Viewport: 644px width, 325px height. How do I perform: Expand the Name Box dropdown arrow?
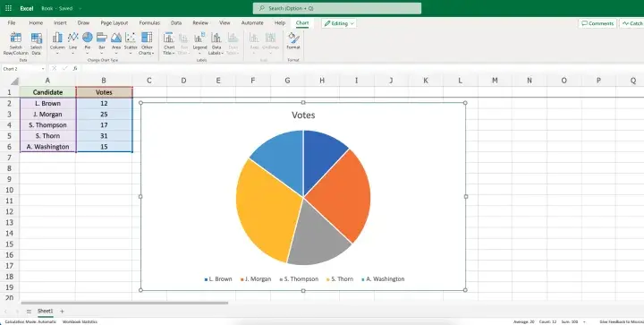(43, 69)
